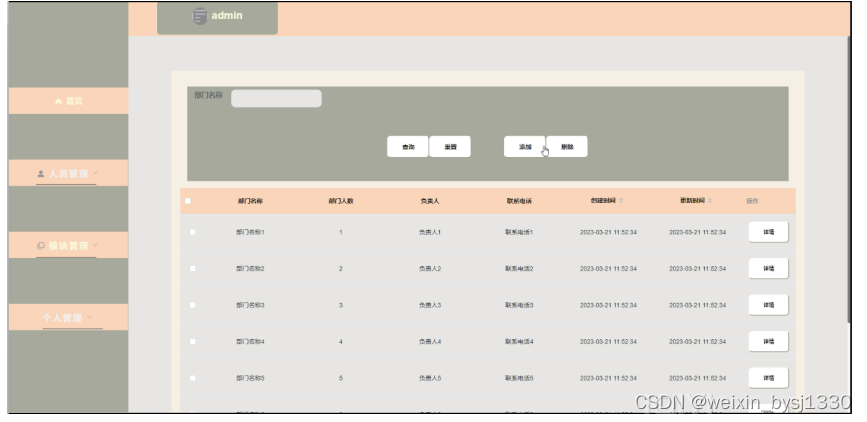Select the 联系电话5 cell
This screenshot has height=422, width=867.
point(519,378)
